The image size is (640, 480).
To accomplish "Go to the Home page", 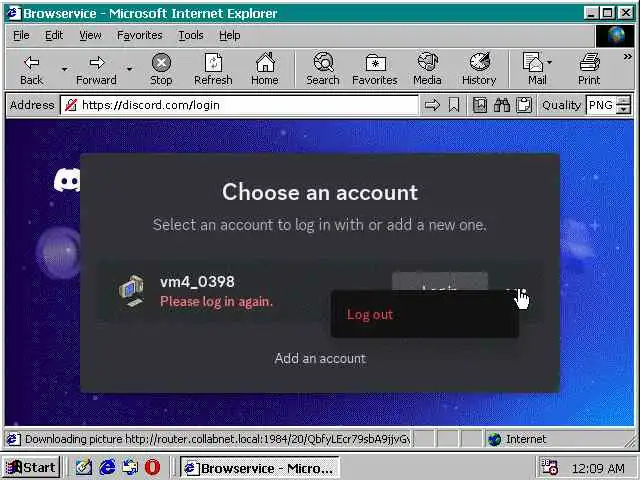I will [265, 69].
